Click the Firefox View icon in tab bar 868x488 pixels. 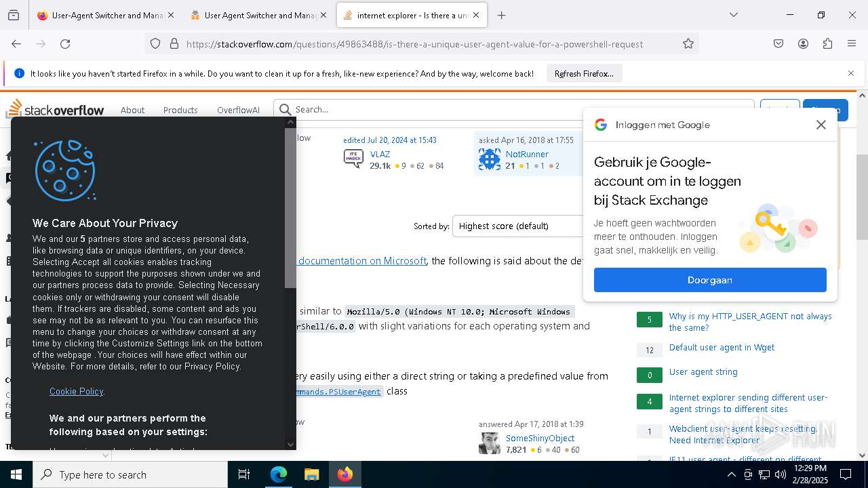pos(14,15)
